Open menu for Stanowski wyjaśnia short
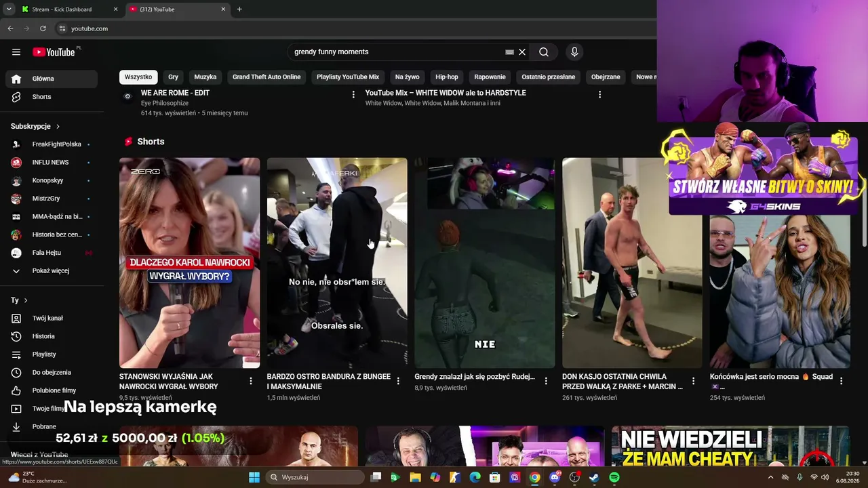Image resolution: width=868 pixels, height=488 pixels. point(251,381)
